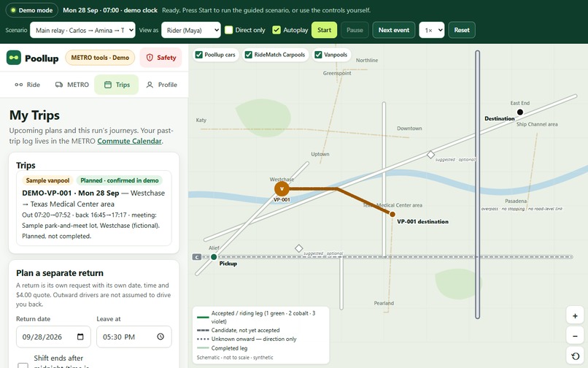Click the Downtown map label
This screenshot has width=588, height=368.
[x=409, y=129]
